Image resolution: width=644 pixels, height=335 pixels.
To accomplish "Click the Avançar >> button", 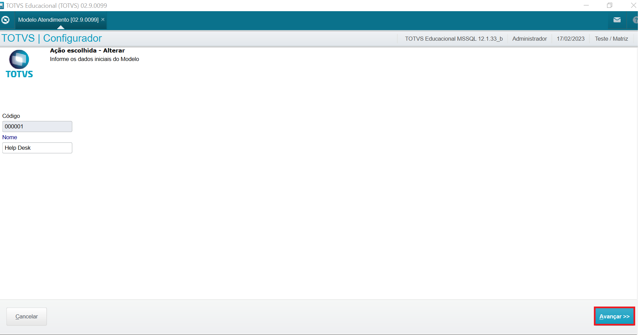I will [614, 316].
